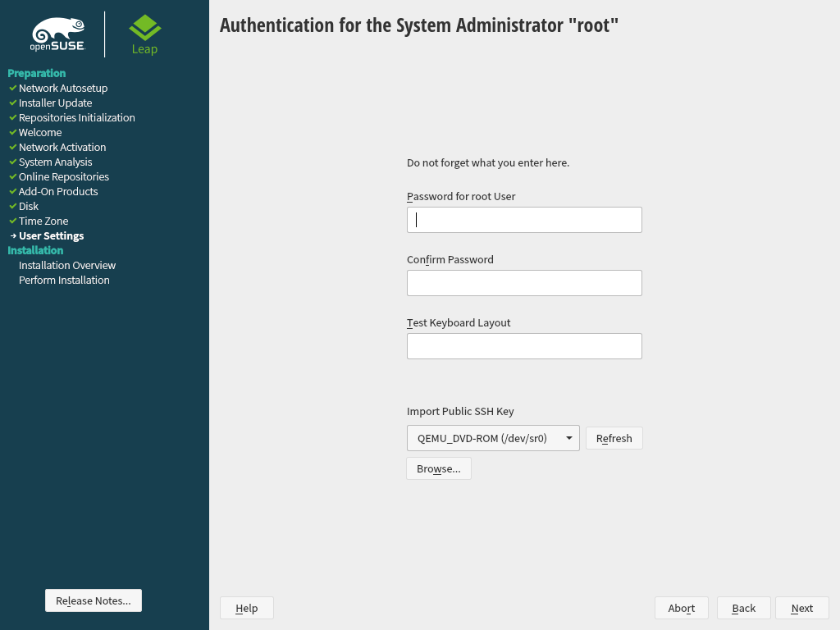Click into the Confirm Password field
Screen dimensions: 840x630
[x=524, y=283]
